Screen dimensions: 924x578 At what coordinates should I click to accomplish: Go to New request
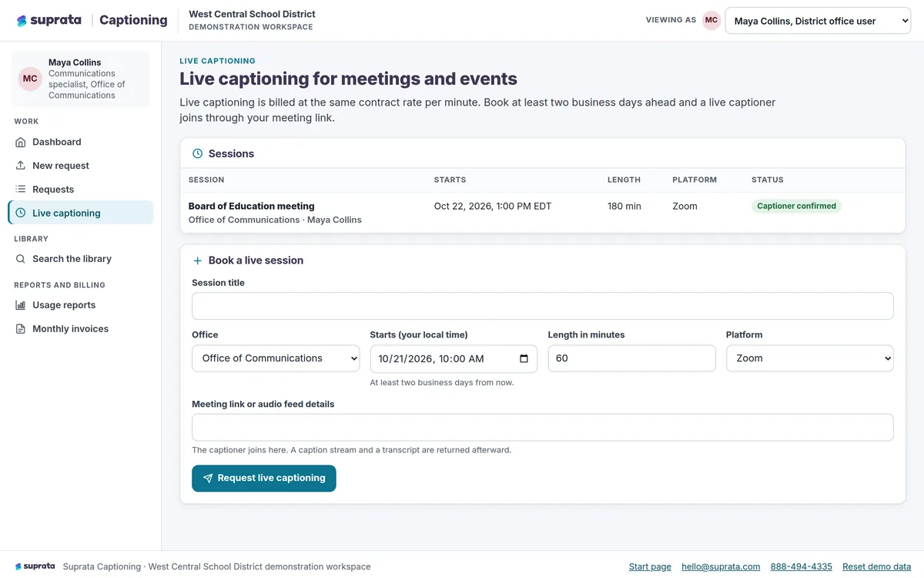pos(81,166)
